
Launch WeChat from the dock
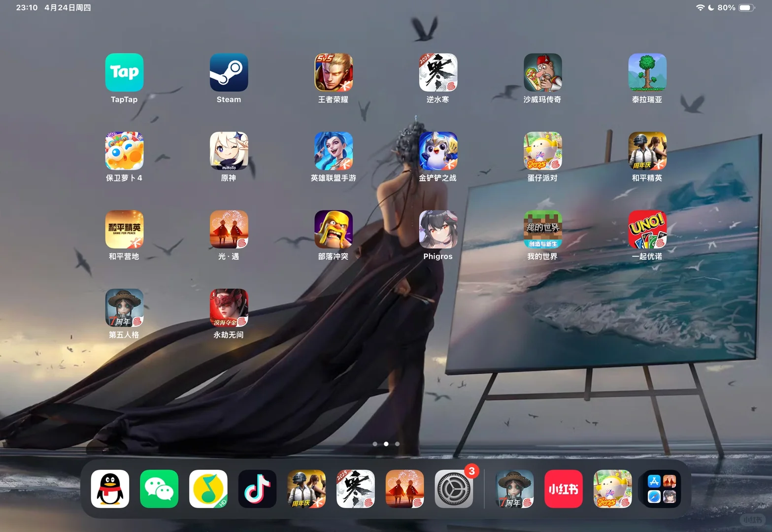point(159,489)
